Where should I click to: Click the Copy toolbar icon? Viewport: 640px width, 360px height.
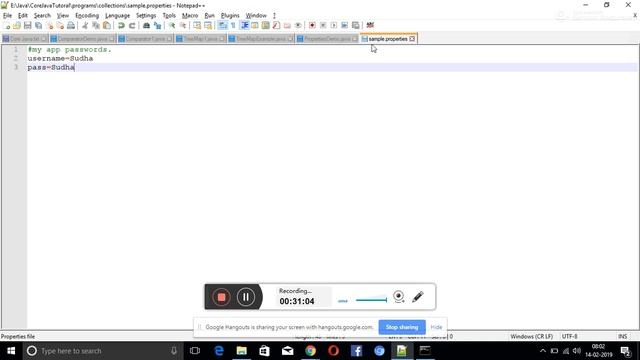[96, 25]
